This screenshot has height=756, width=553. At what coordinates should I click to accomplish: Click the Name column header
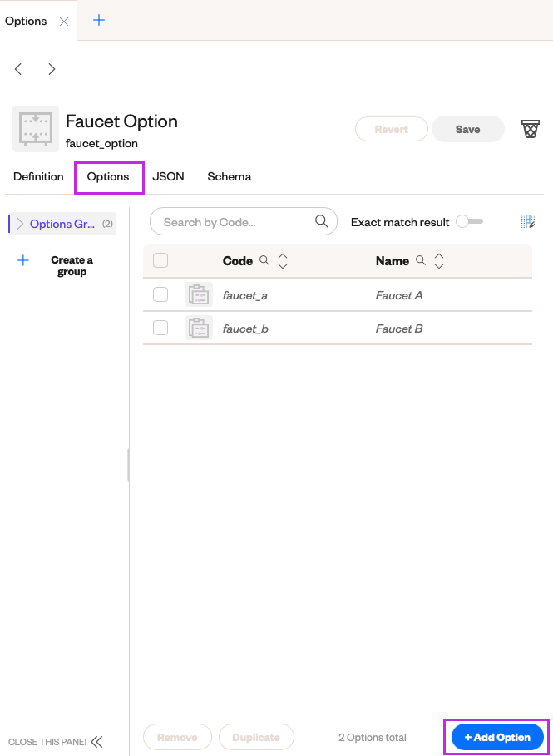pos(393,261)
